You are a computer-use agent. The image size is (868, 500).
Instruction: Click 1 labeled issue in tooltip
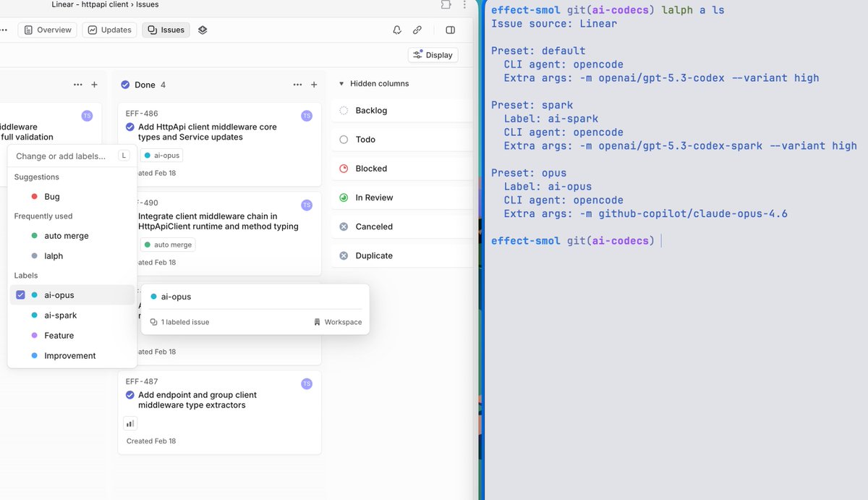pos(179,322)
